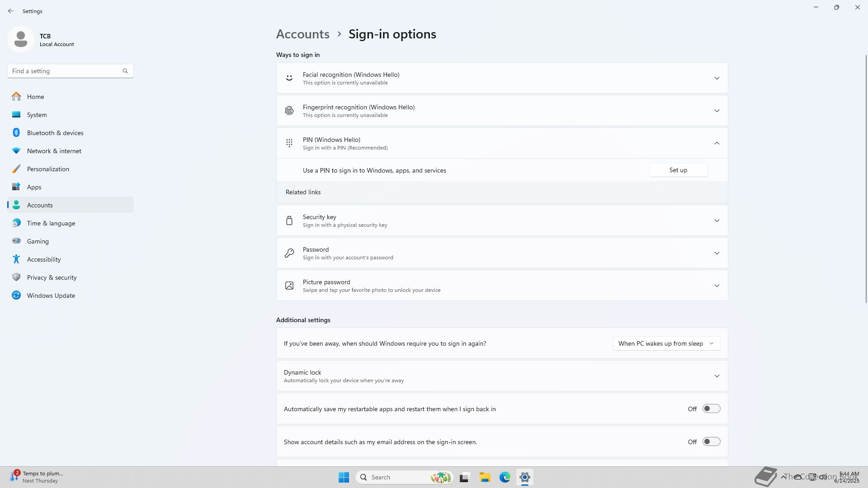Screen dimensions: 868x488
Task: Open the Windows Update settings page
Action: pyautogui.click(x=51, y=296)
